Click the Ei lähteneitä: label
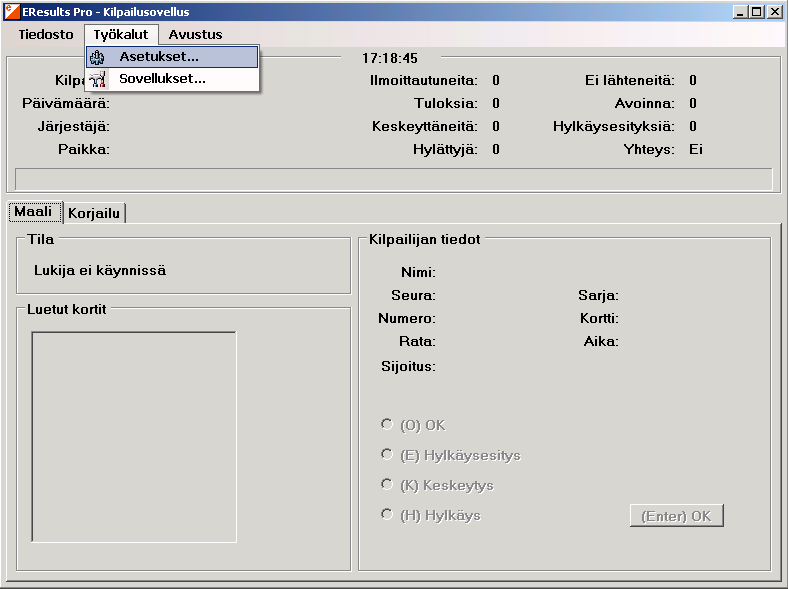 pyautogui.click(x=630, y=80)
